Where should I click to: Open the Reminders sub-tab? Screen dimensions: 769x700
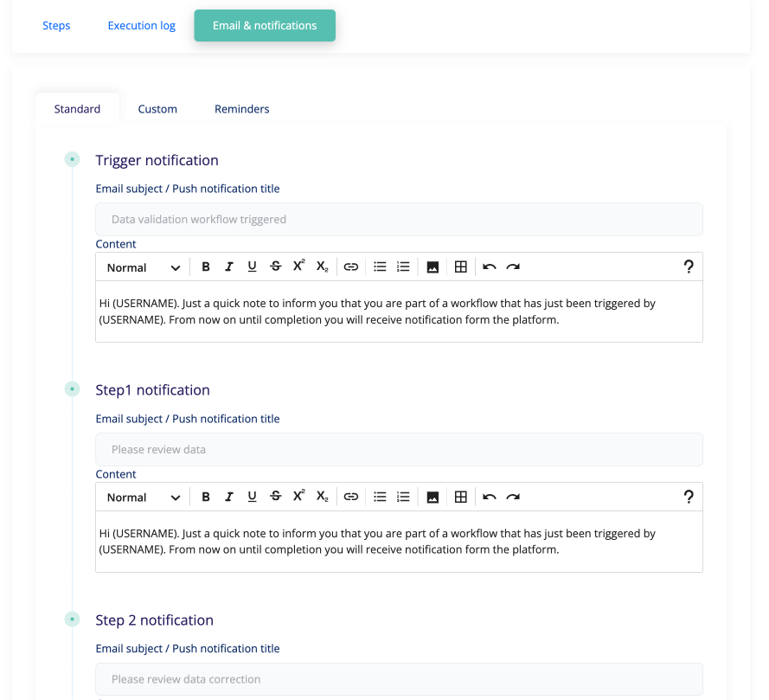tap(242, 109)
